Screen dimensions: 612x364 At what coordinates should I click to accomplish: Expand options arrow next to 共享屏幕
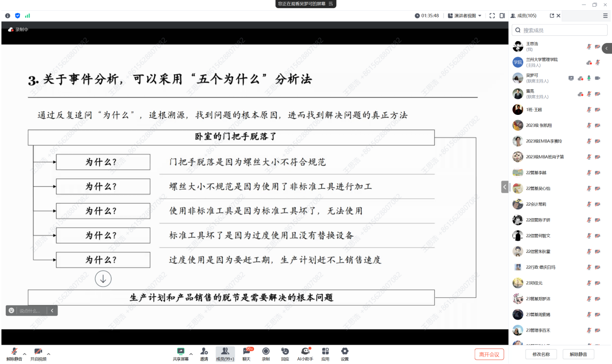pyautogui.click(x=191, y=353)
